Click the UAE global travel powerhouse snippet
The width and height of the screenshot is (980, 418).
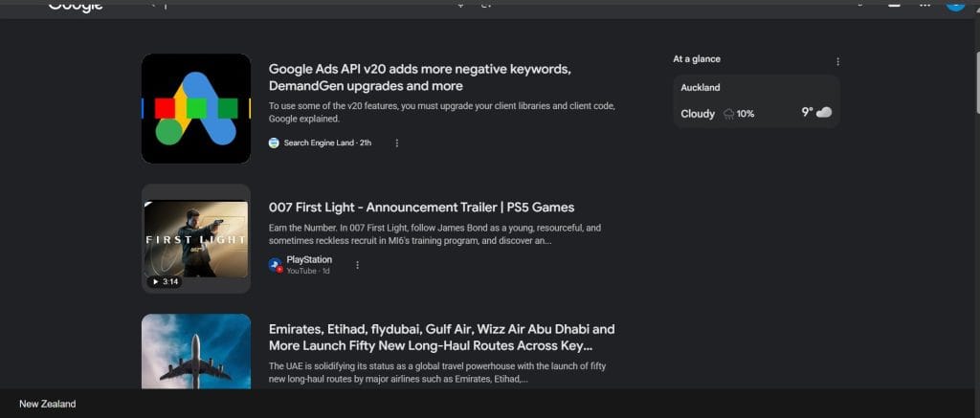click(437, 373)
